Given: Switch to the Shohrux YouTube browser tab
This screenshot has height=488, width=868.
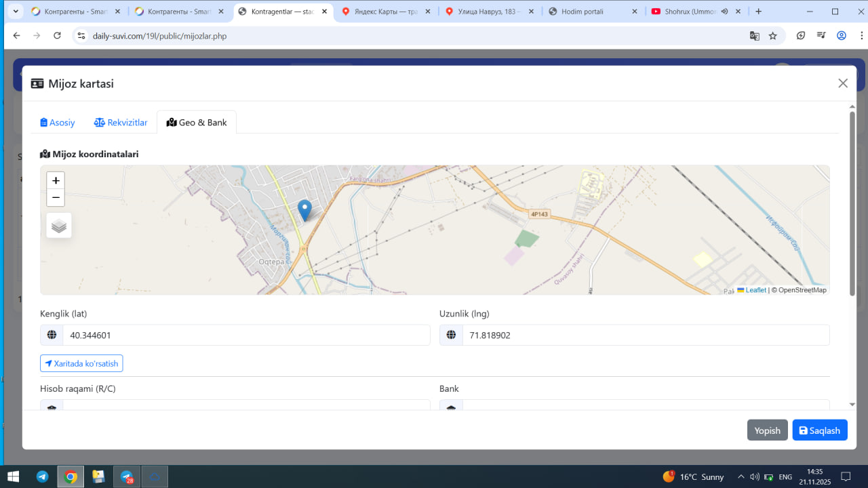Looking at the screenshot, I should [x=698, y=12].
